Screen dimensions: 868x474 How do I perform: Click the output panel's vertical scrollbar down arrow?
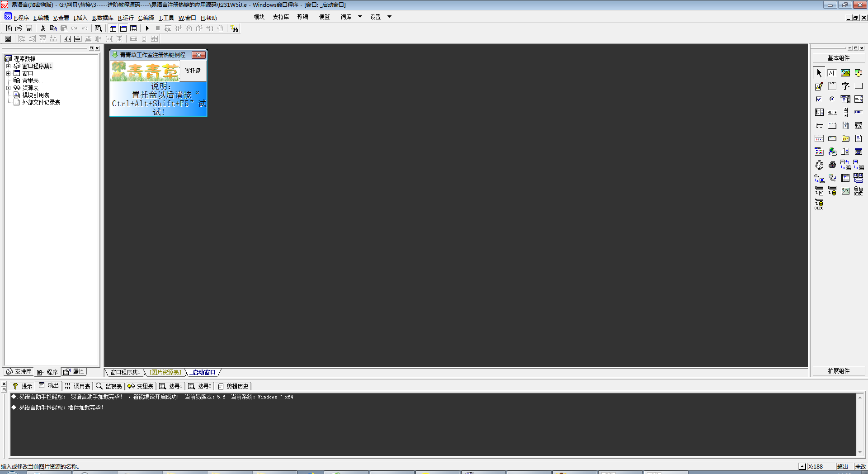point(859,452)
